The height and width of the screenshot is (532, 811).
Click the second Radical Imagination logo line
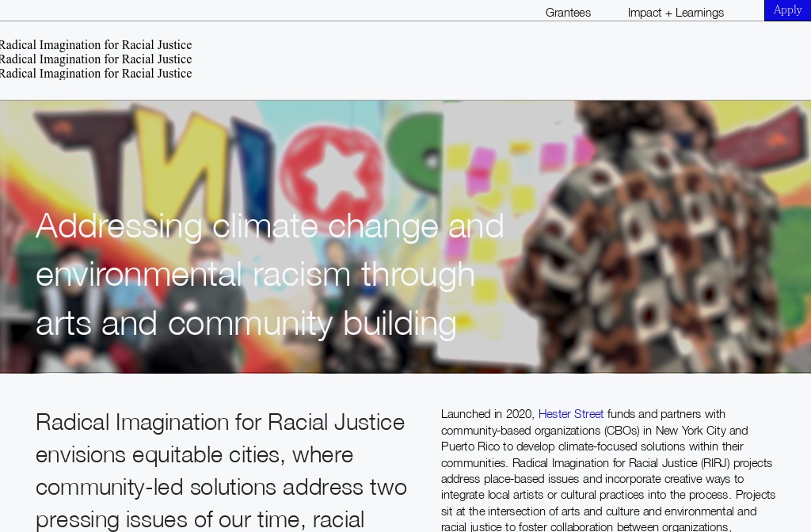96,59
